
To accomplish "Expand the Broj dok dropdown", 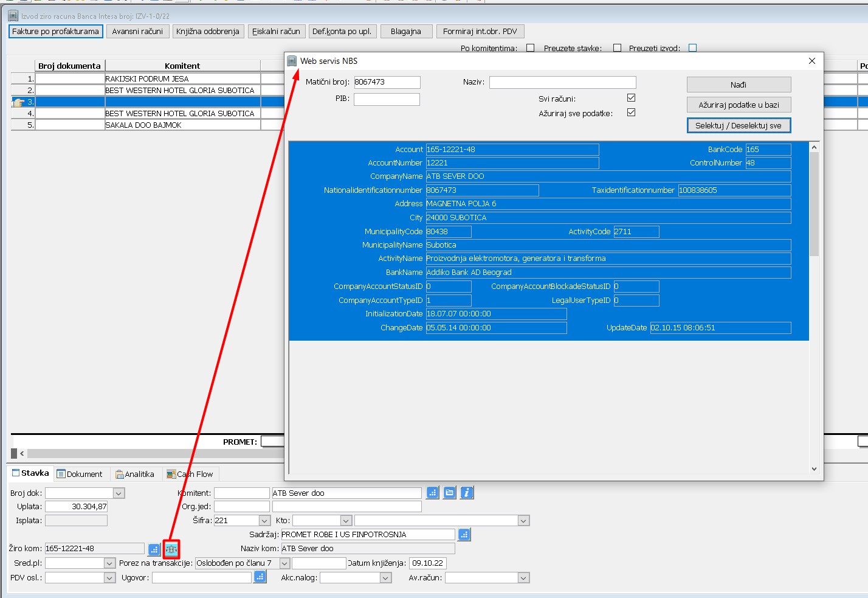I will 119,493.
